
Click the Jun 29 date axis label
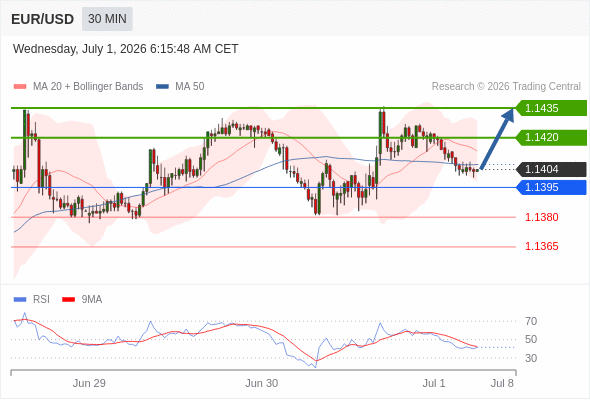89,383
